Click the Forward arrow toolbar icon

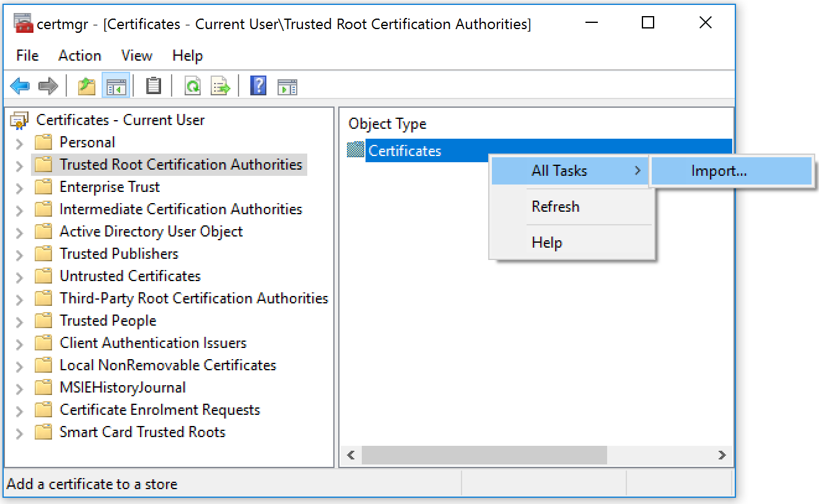click(48, 85)
